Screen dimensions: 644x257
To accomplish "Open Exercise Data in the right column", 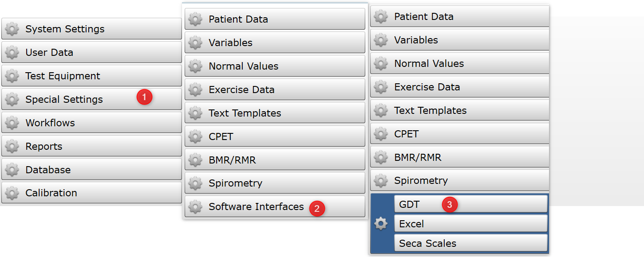I will [x=460, y=87].
